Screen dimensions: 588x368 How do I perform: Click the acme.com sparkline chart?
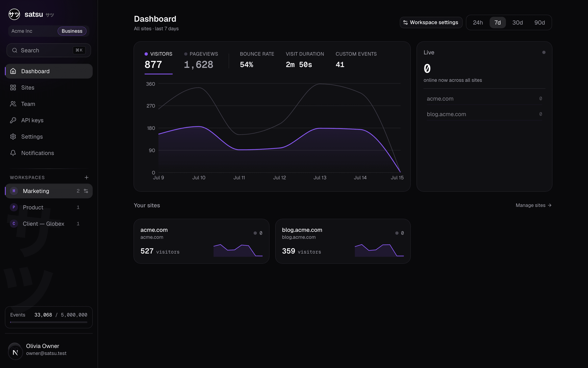point(238,250)
